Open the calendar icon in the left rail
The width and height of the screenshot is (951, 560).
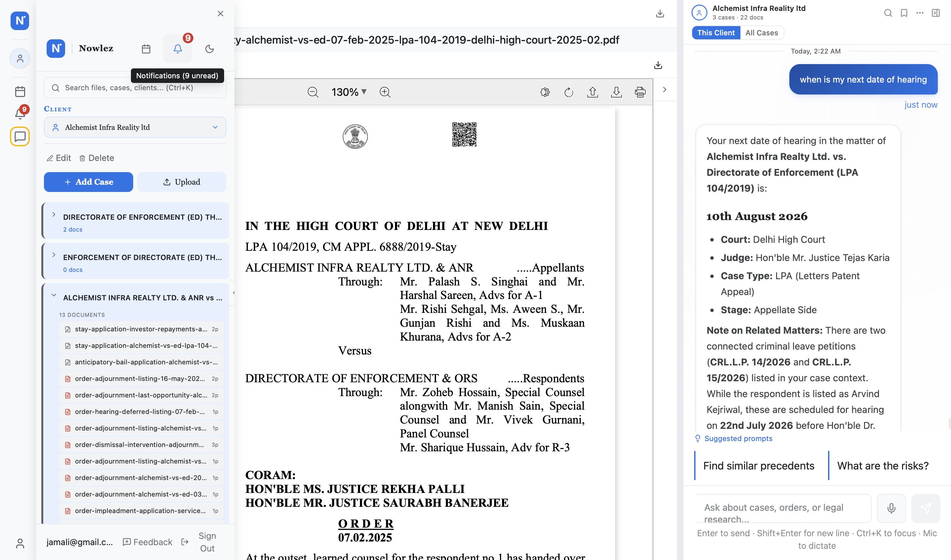[20, 91]
